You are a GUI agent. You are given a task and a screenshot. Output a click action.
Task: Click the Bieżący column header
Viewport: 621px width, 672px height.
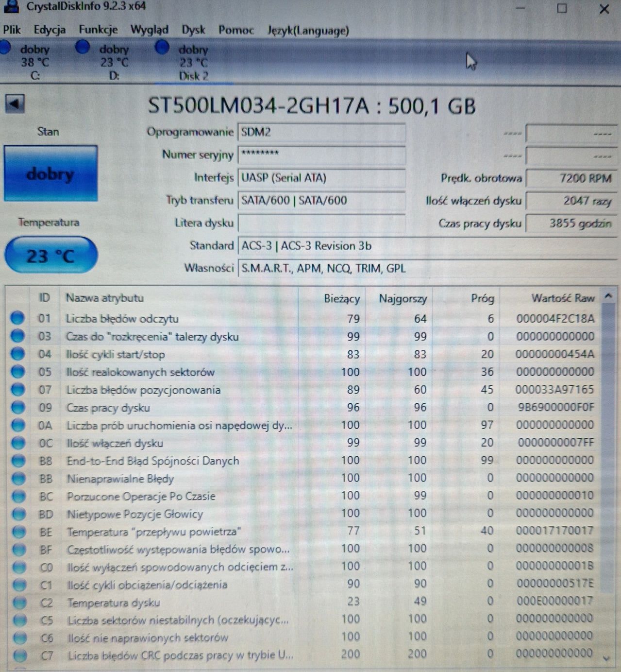[x=332, y=298]
